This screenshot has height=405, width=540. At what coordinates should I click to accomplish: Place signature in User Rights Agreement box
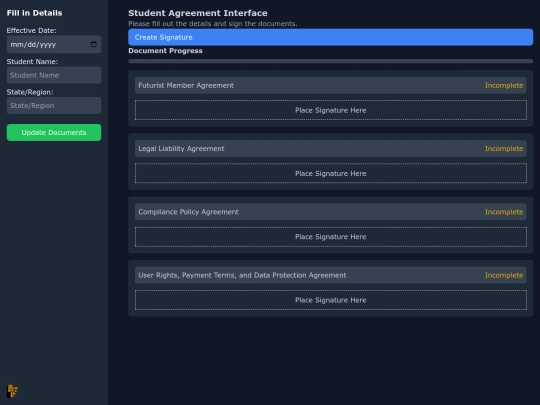click(330, 300)
